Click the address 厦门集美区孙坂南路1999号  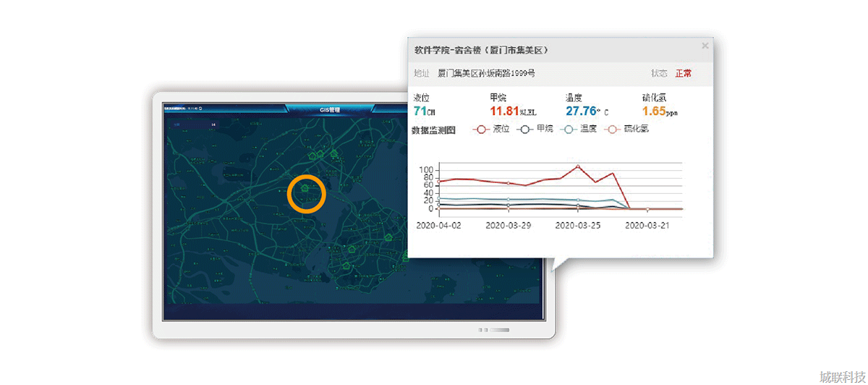pyautogui.click(x=486, y=73)
